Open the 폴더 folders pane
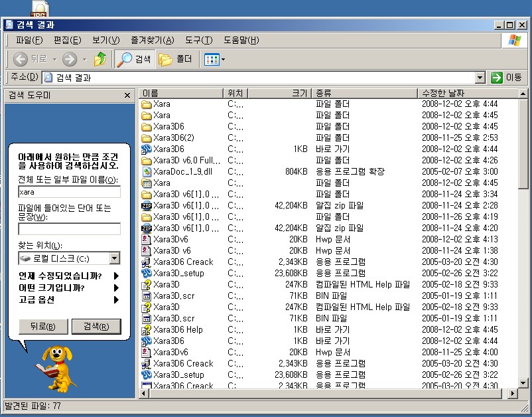The width and height of the screenshot is (532, 417). 175,59
